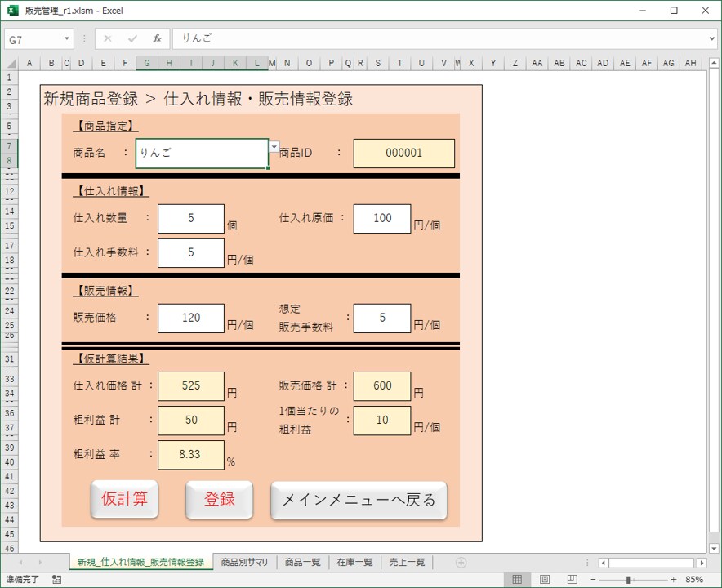Viewport: 722px width, 588px height.
Task: Select the 売上一覧 sheet tab
Action: pos(407,562)
